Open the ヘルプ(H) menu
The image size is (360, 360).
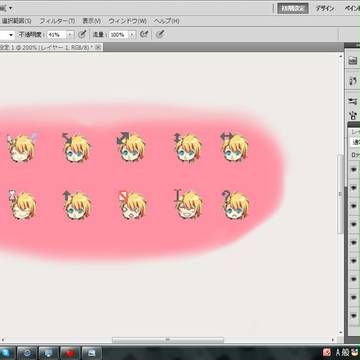coord(166,21)
